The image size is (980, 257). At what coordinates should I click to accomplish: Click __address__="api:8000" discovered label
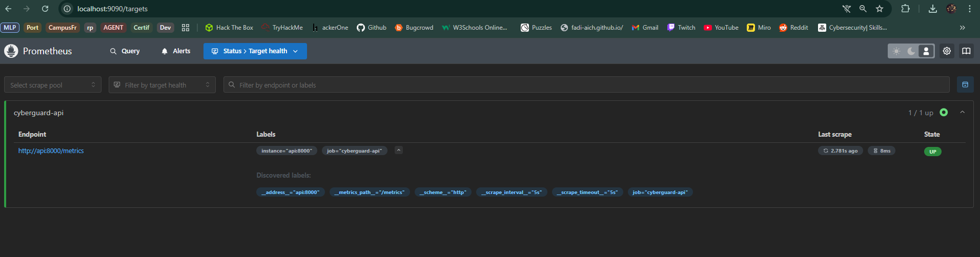click(x=290, y=192)
